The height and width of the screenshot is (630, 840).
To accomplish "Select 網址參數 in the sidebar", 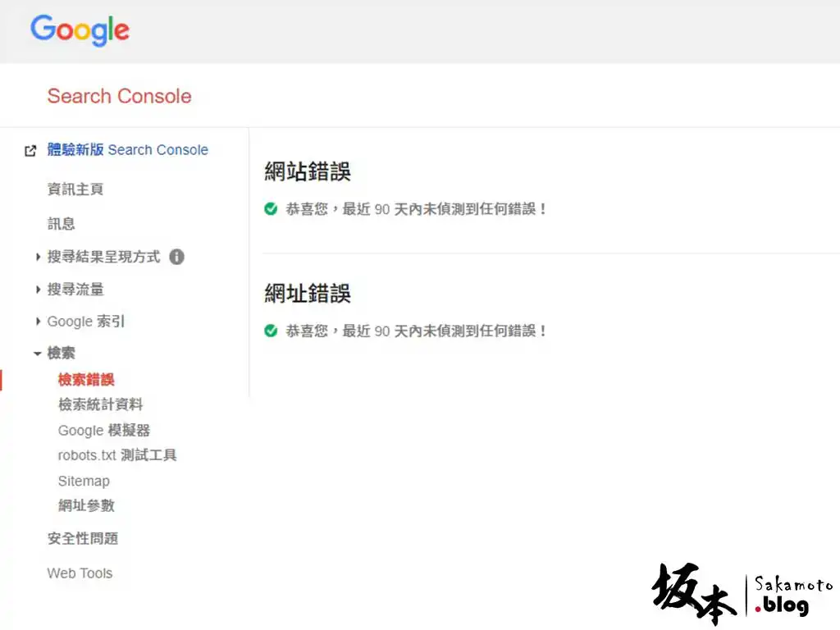I will pos(86,506).
